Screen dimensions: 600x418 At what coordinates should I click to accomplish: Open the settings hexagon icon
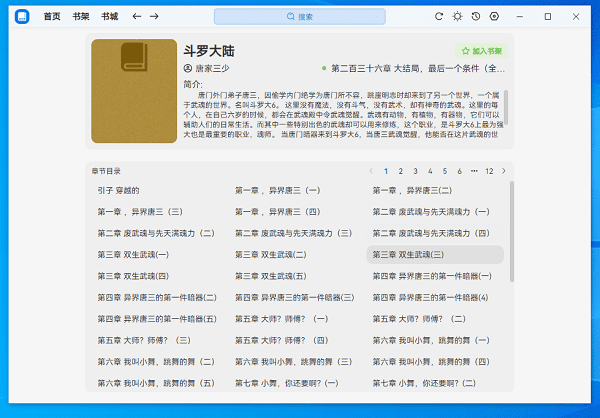coord(494,16)
